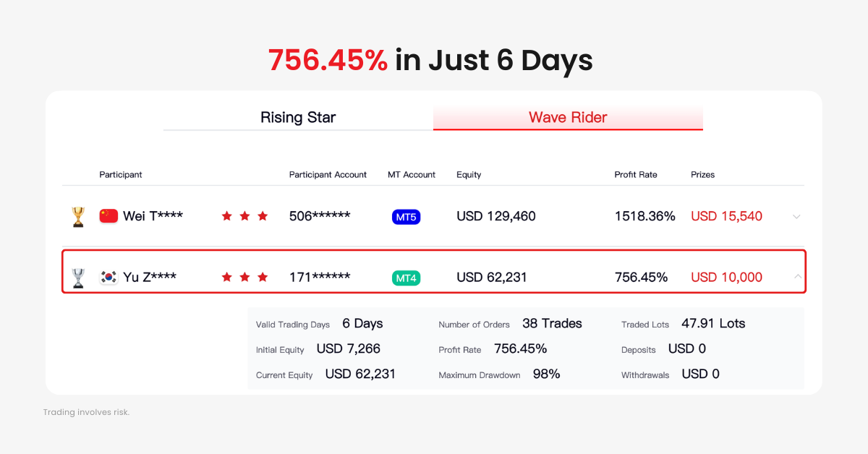
Task: Click the MT5 platform badge on Wei T****'s row
Action: tap(406, 216)
